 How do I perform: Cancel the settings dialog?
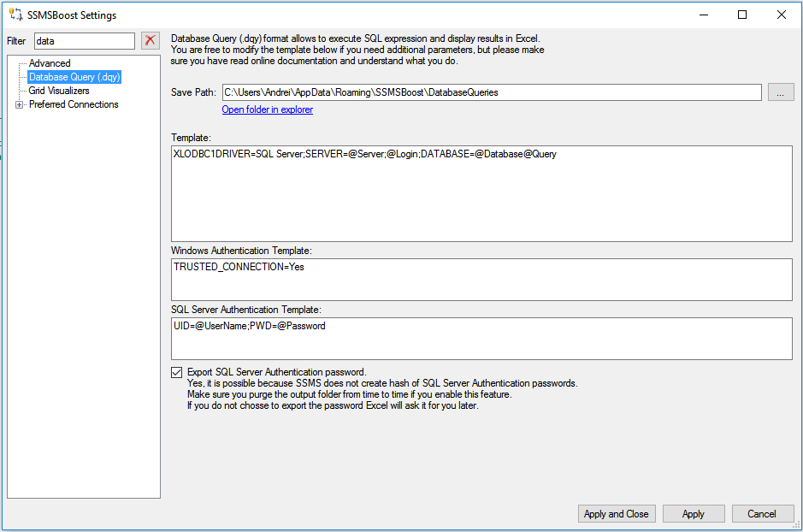[x=762, y=513]
